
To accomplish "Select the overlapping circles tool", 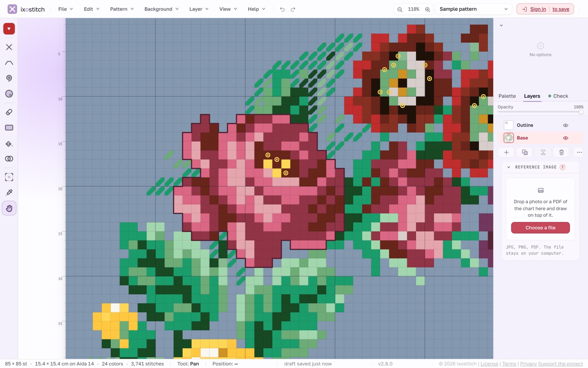I will 9,159.
